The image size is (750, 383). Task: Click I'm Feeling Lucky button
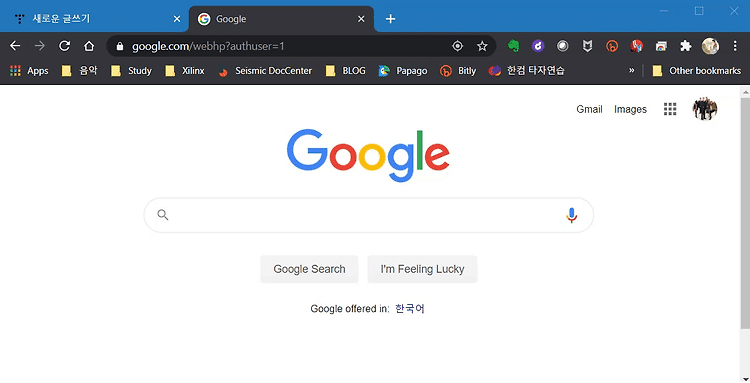click(x=422, y=269)
